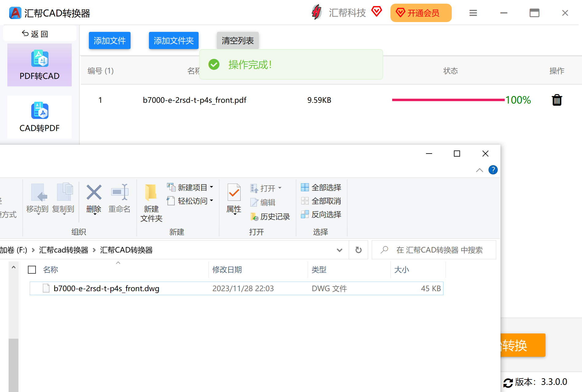Click 全部选择 in the ribbon
582x392 pixels.
coord(321,187)
